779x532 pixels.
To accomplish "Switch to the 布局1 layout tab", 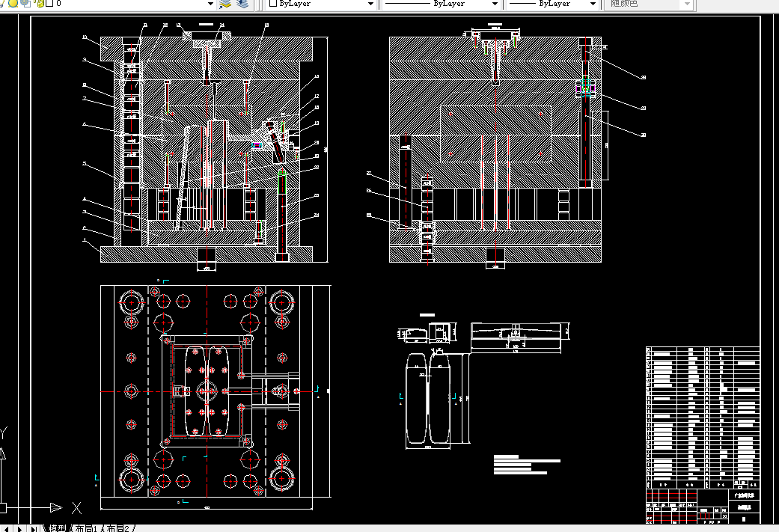I will 86,528.
